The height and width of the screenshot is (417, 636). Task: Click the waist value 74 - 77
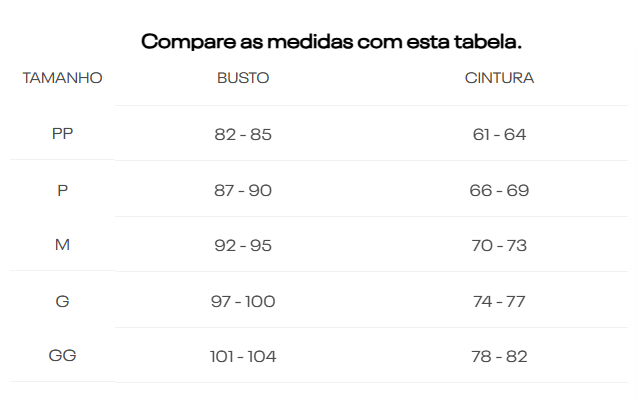pos(499,301)
